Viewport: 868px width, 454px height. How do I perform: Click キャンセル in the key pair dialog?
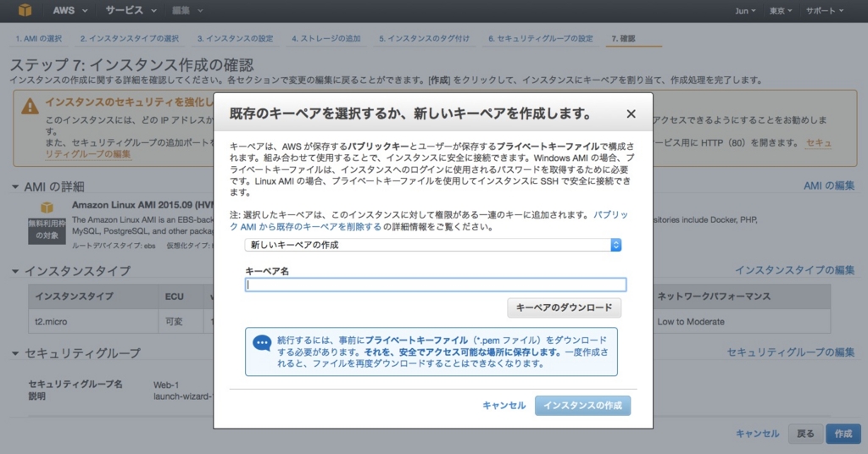tap(504, 406)
